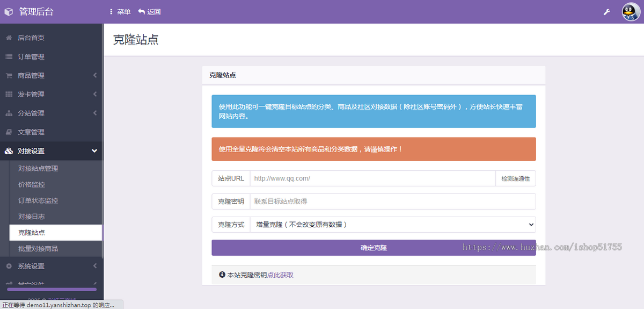Click the sitemap icon beside 分站管理
Image resolution: width=644 pixels, height=309 pixels.
point(9,113)
